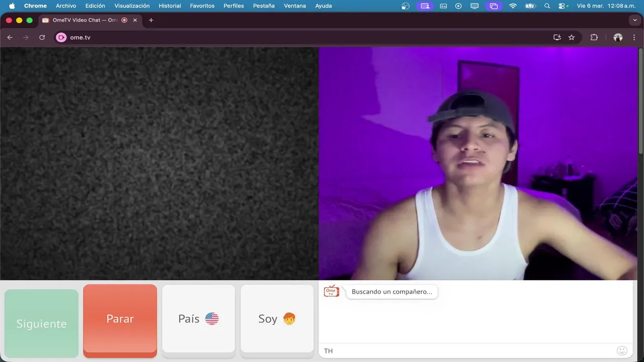644x362 pixels.
Task: Click the install app icon in address bar
Action: 557,37
